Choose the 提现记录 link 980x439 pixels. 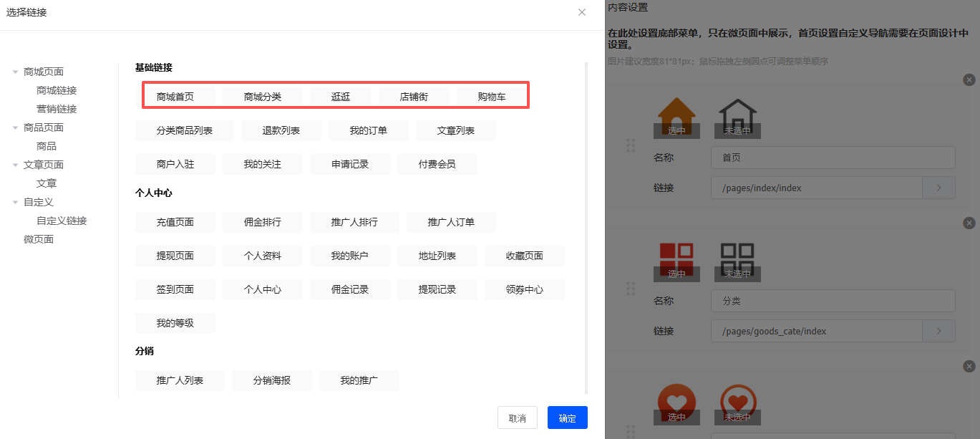(437, 289)
